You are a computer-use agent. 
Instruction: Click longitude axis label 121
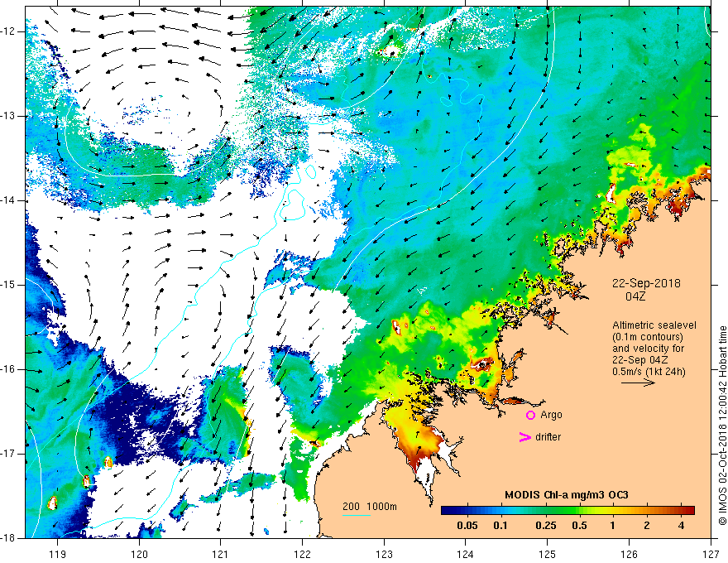221,554
